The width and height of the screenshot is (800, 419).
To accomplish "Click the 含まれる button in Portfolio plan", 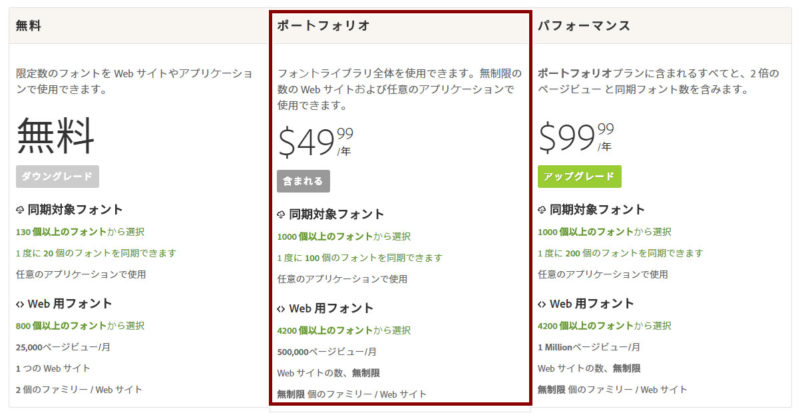I will click(303, 181).
